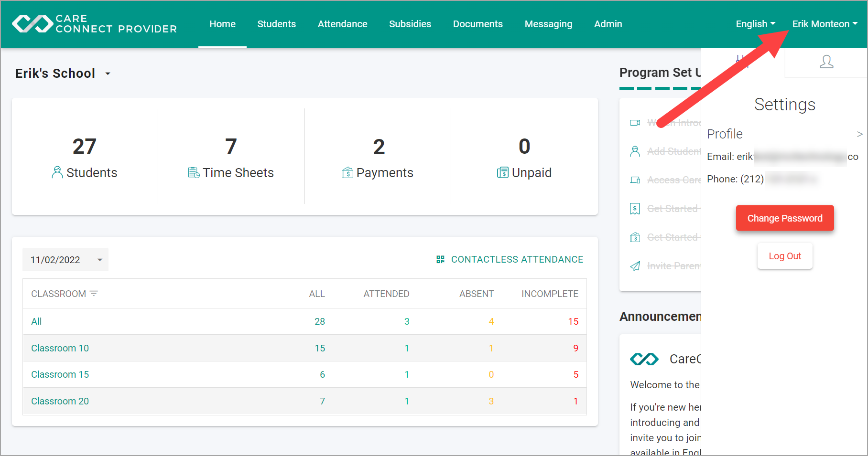Open the 11/02/2022 date dropdown
Image resolution: width=868 pixels, height=456 pixels.
click(x=65, y=260)
